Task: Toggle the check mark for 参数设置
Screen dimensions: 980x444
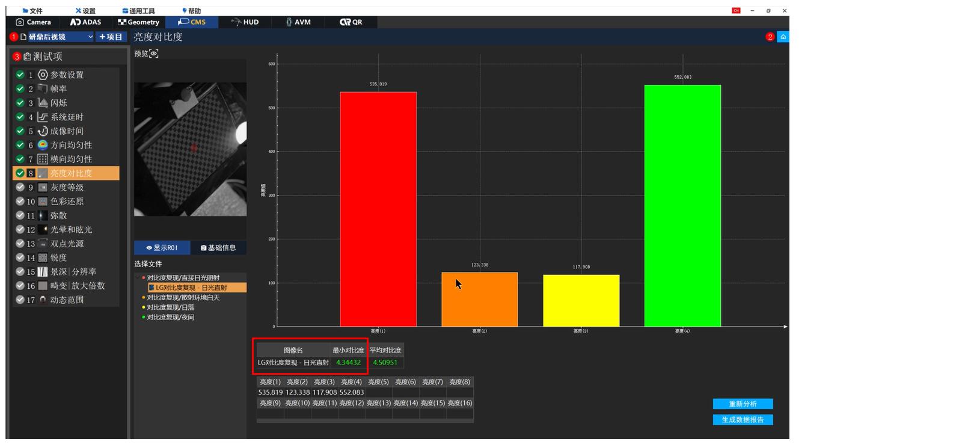Action: (20, 75)
